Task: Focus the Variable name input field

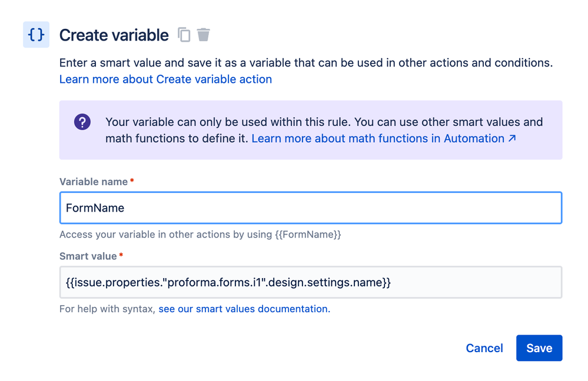Action: pos(310,208)
